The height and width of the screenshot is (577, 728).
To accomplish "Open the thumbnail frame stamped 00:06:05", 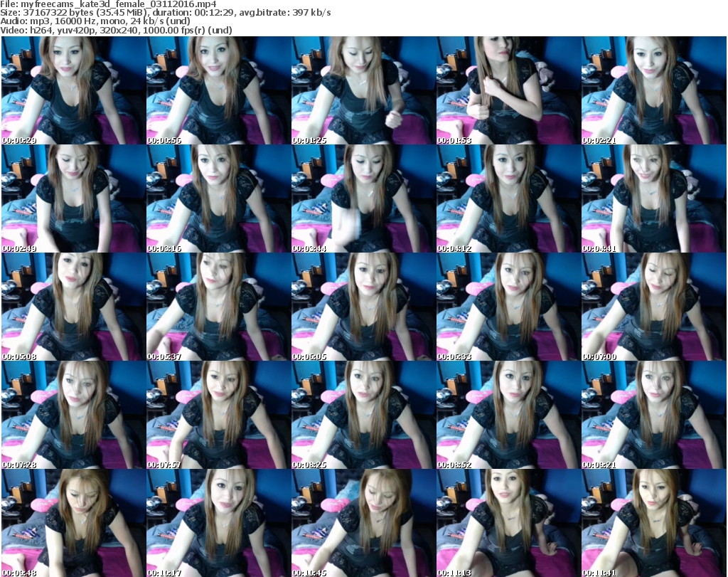I will pyautogui.click(x=363, y=307).
